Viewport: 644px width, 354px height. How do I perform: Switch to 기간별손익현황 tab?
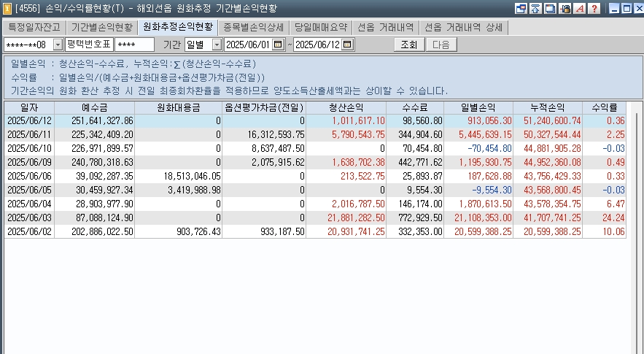pyautogui.click(x=102, y=28)
